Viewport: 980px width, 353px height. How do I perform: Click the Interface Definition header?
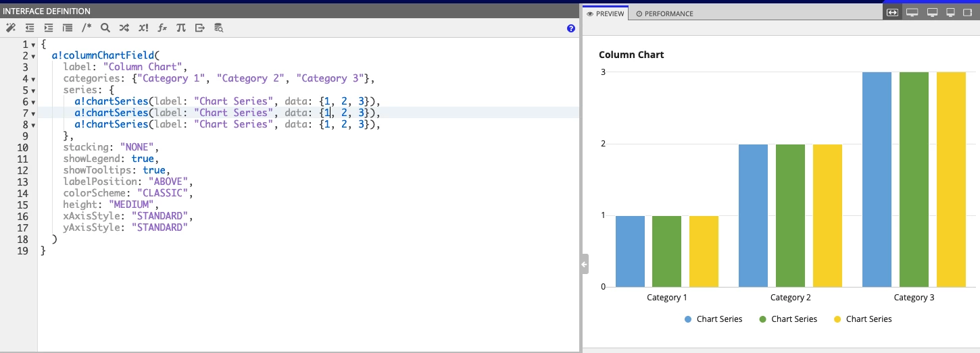(47, 11)
